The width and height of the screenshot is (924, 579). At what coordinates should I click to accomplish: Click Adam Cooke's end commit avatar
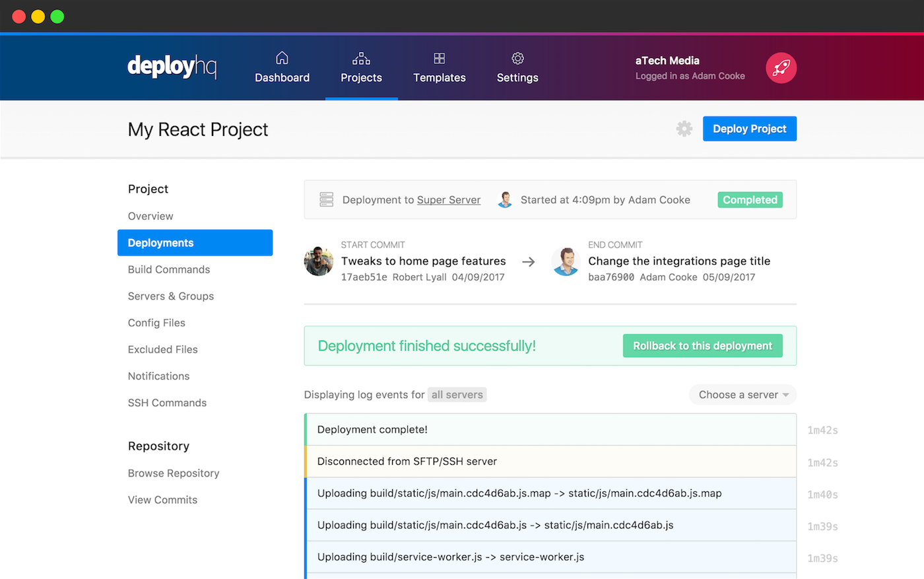[x=566, y=261]
